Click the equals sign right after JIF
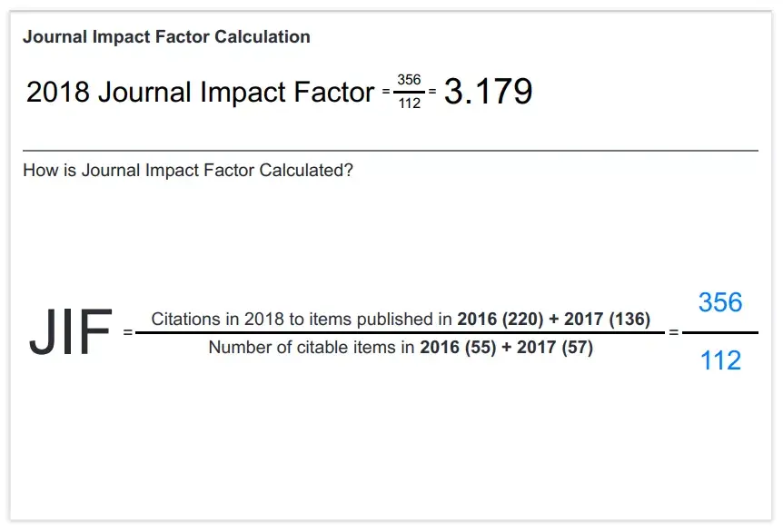 pos(128,333)
